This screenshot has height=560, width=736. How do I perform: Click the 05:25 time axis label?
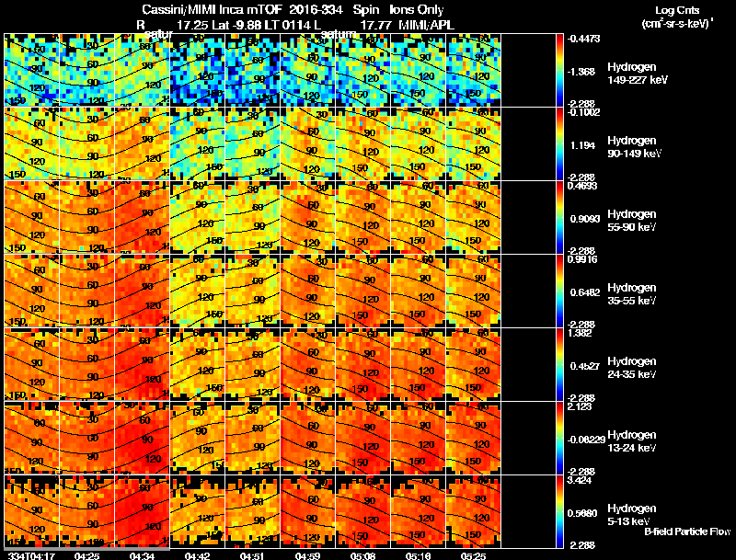pyautogui.click(x=473, y=555)
